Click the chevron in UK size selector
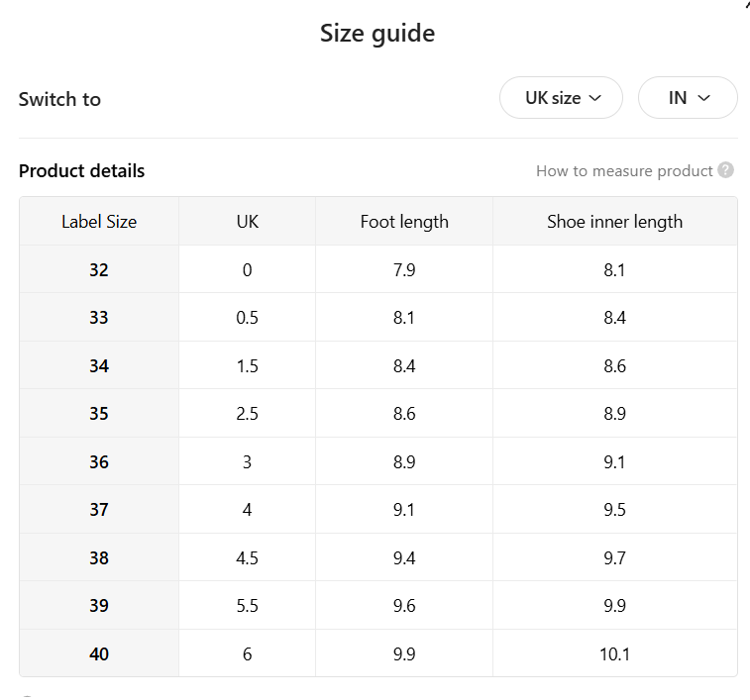The image size is (750, 700). click(x=595, y=98)
